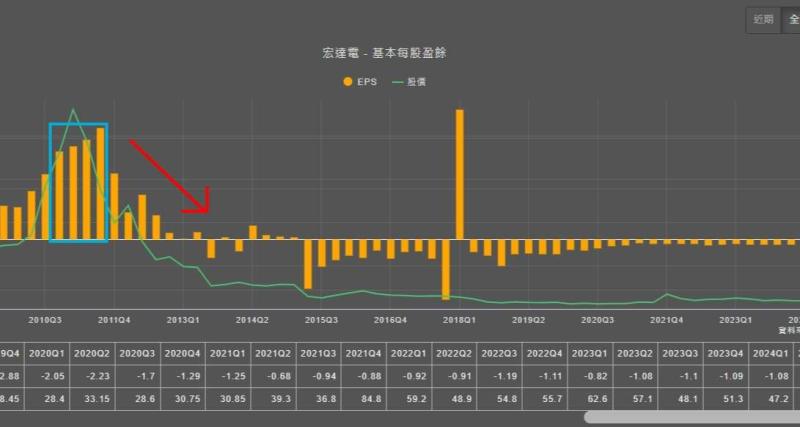The image size is (800, 427).
Task: Click the EPS value -1.25 cell
Action: [x=228, y=376]
